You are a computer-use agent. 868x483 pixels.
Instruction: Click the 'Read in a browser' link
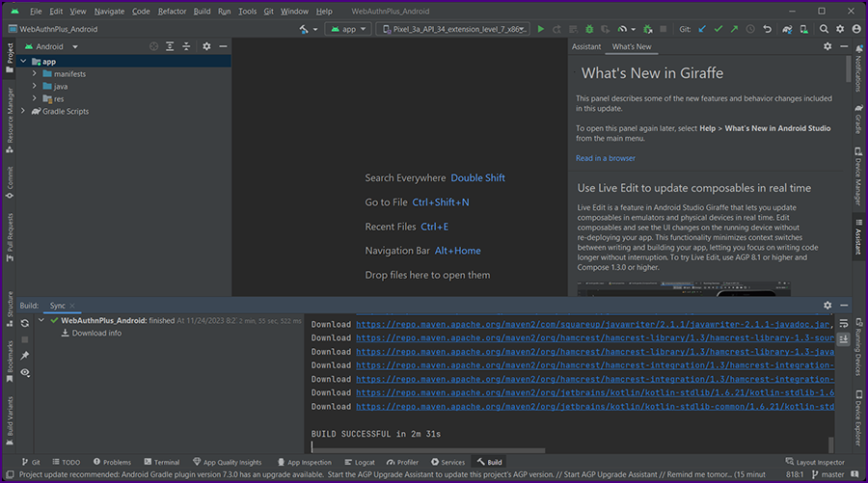pyautogui.click(x=606, y=158)
